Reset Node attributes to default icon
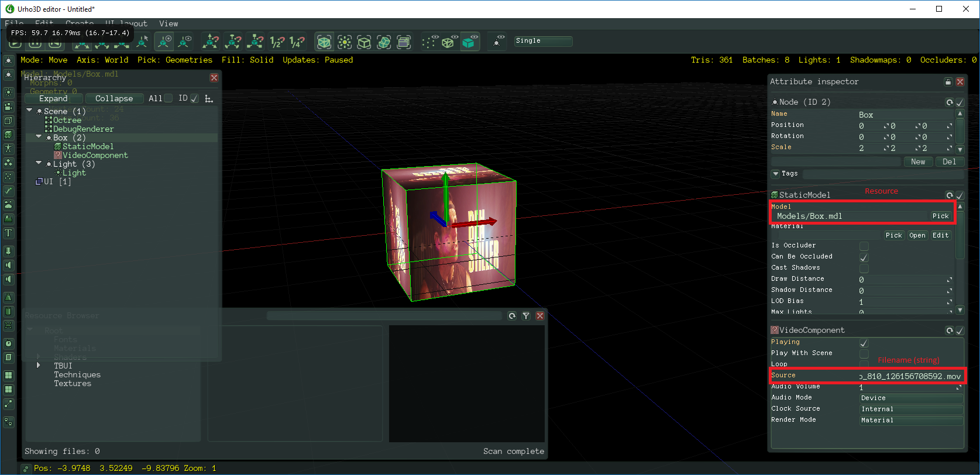 click(x=950, y=102)
